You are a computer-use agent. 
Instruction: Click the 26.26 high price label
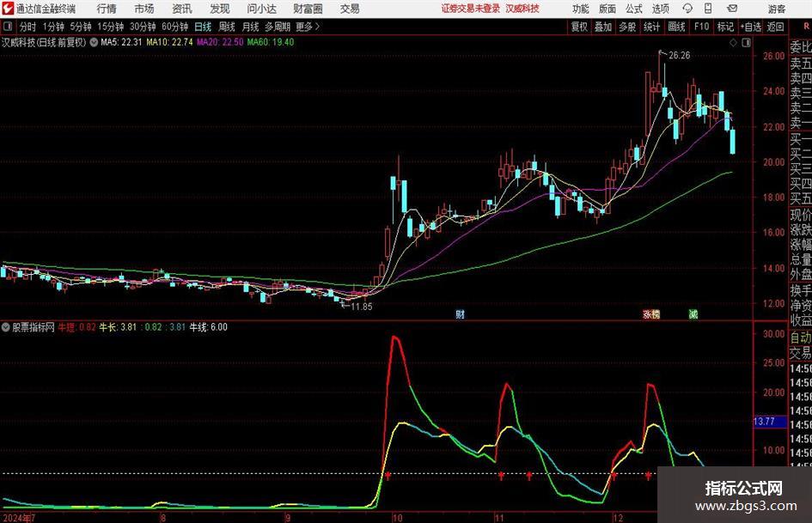click(x=680, y=56)
